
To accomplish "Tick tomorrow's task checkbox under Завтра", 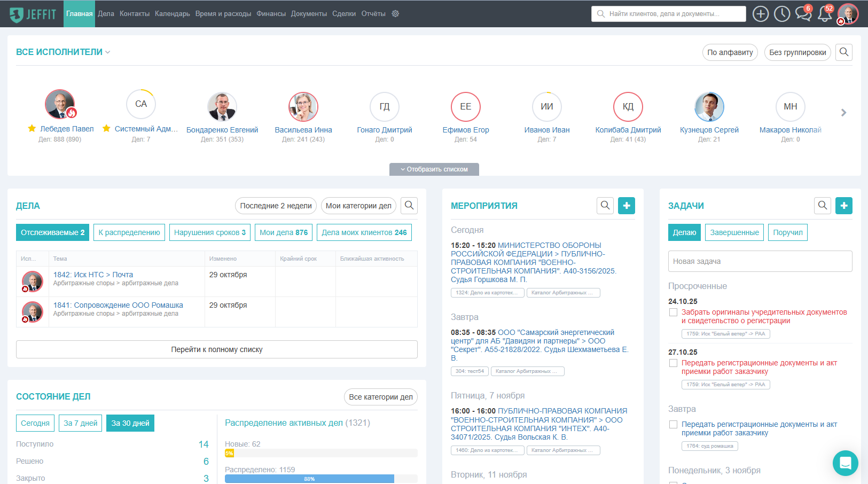I will 674,425.
